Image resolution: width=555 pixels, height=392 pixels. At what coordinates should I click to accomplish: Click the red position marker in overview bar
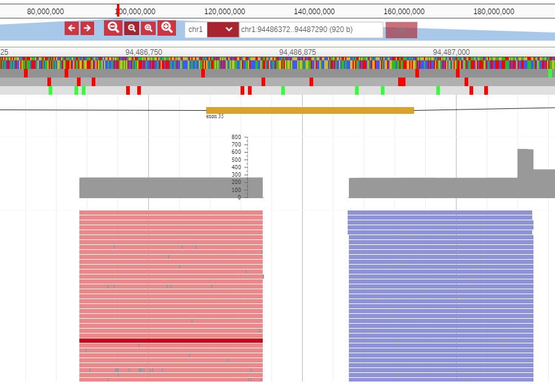tap(118, 10)
